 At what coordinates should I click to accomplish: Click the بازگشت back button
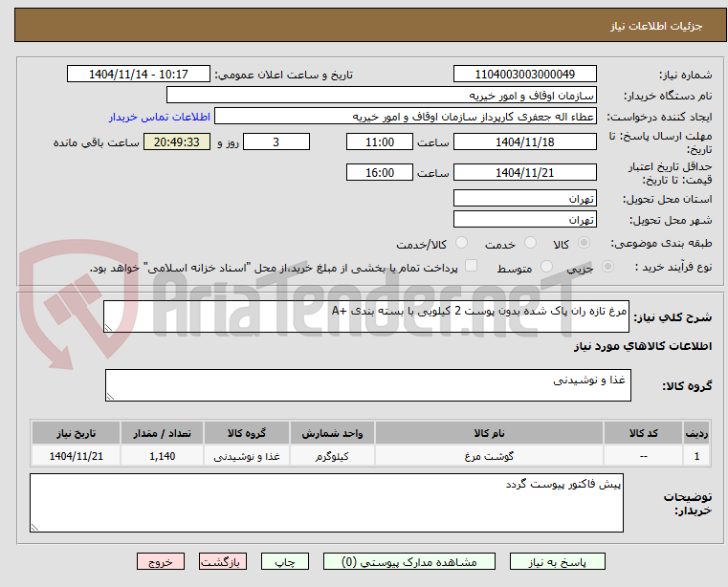click(x=222, y=561)
